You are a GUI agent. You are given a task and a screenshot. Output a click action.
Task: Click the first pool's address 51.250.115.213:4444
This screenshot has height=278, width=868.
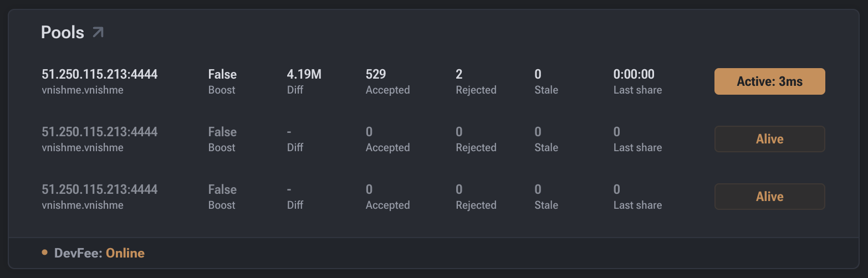[x=100, y=74]
